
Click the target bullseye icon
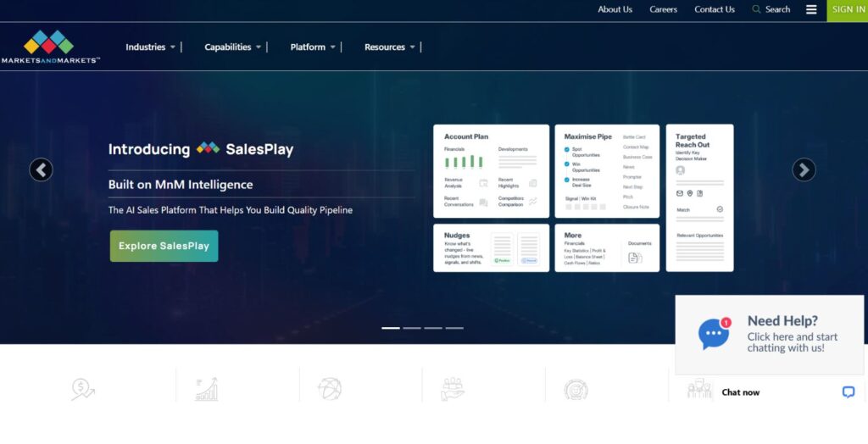576,389
